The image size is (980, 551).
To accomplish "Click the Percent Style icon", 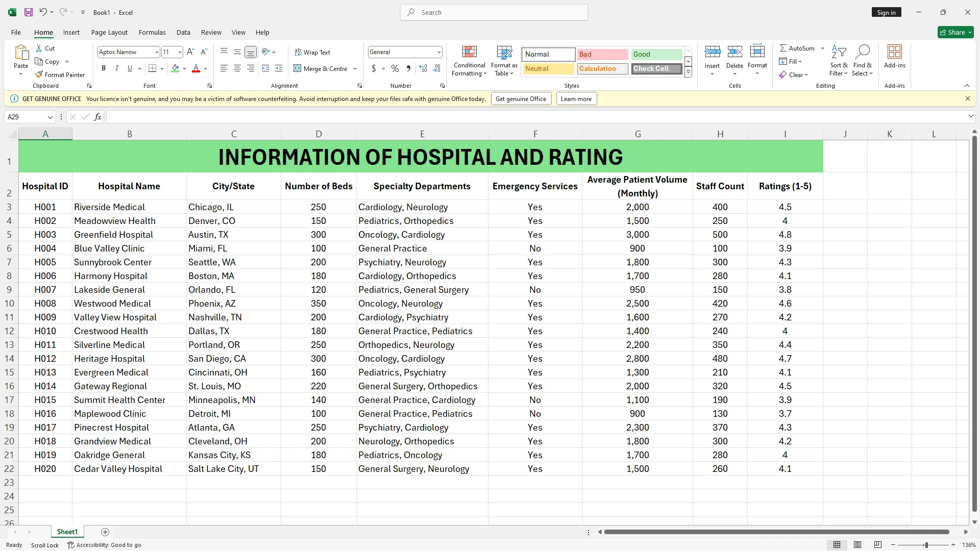I will point(395,68).
